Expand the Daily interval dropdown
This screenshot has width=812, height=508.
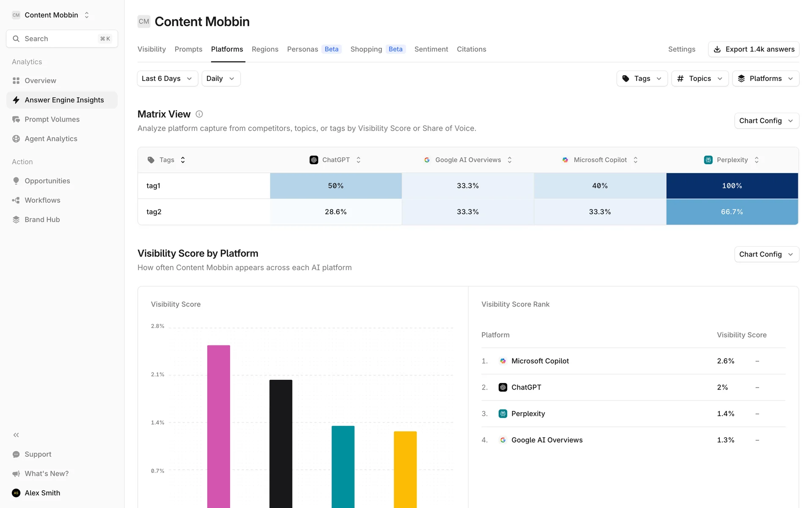[x=221, y=79]
